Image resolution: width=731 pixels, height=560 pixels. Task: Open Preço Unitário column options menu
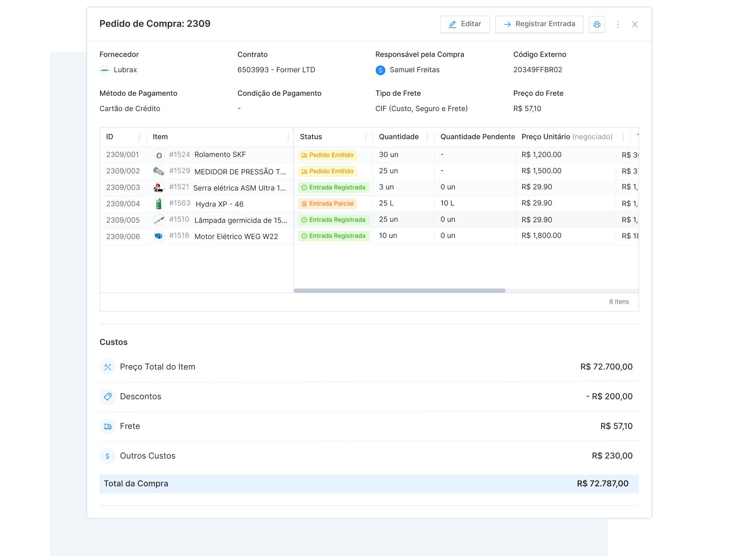[x=623, y=137]
